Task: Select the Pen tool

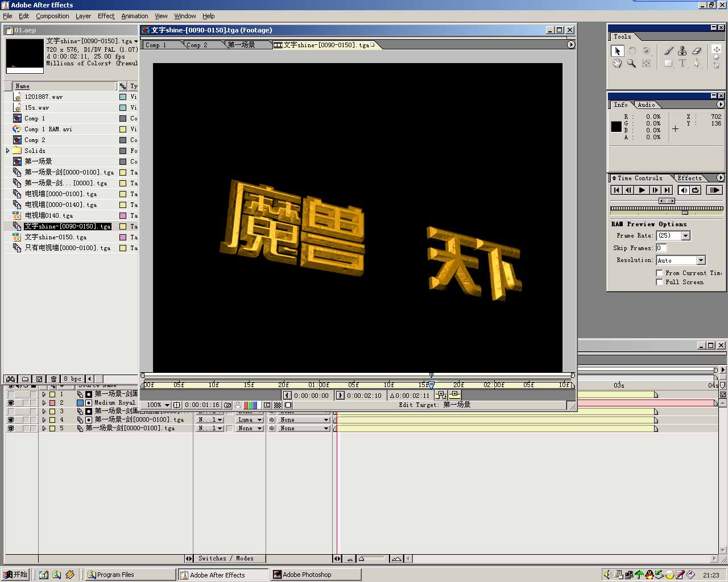Action: 697,64
